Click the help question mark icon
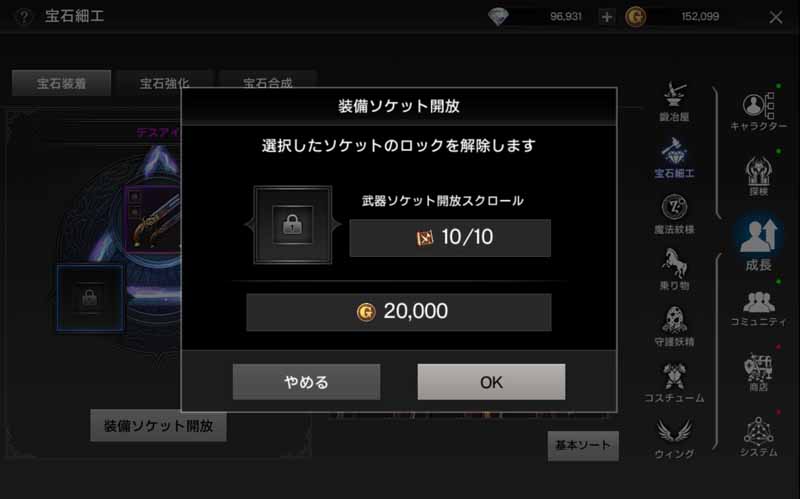800x499 pixels. tap(23, 17)
